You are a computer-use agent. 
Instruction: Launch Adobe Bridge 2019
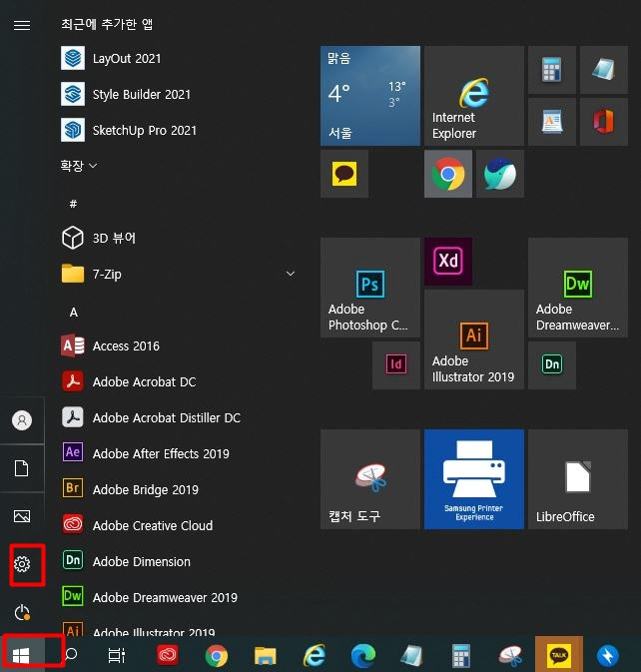pyautogui.click(x=178, y=489)
